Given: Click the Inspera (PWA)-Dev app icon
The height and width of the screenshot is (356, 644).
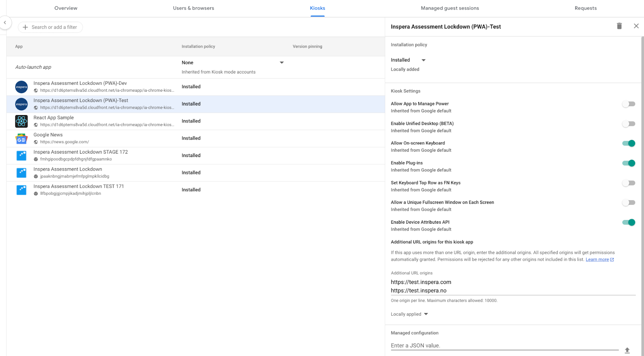Looking at the screenshot, I should click(x=21, y=87).
